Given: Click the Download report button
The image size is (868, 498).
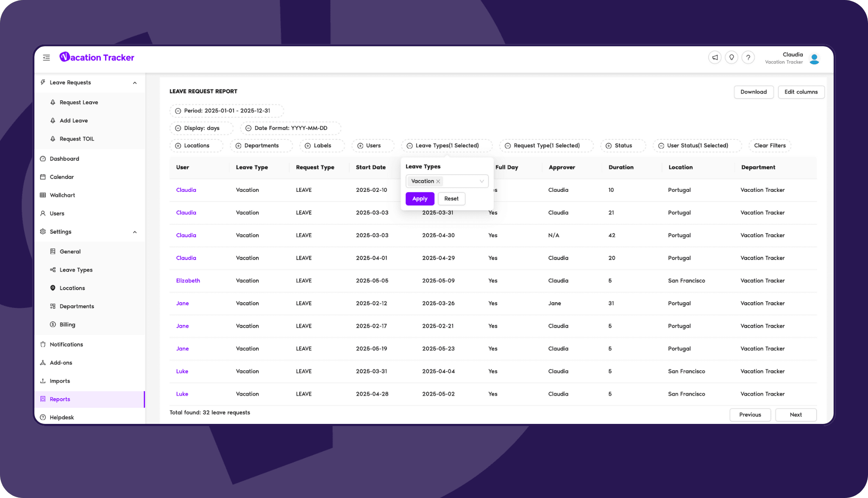Looking at the screenshot, I should pos(753,92).
